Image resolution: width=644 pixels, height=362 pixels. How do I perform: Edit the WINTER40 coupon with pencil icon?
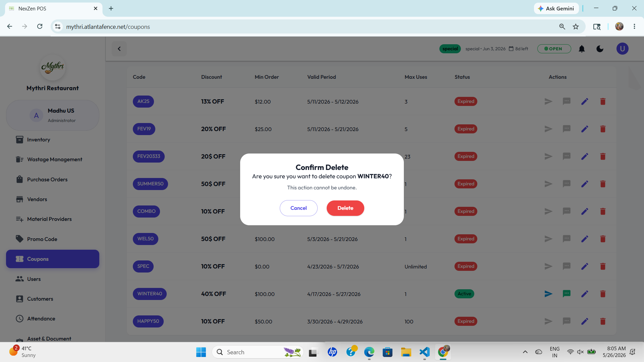(x=585, y=294)
